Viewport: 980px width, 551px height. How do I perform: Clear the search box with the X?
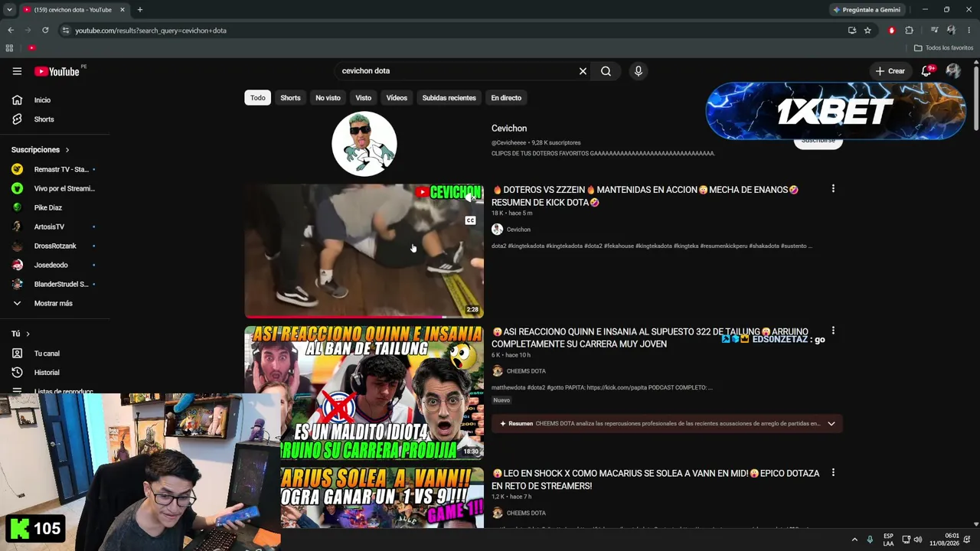point(583,71)
